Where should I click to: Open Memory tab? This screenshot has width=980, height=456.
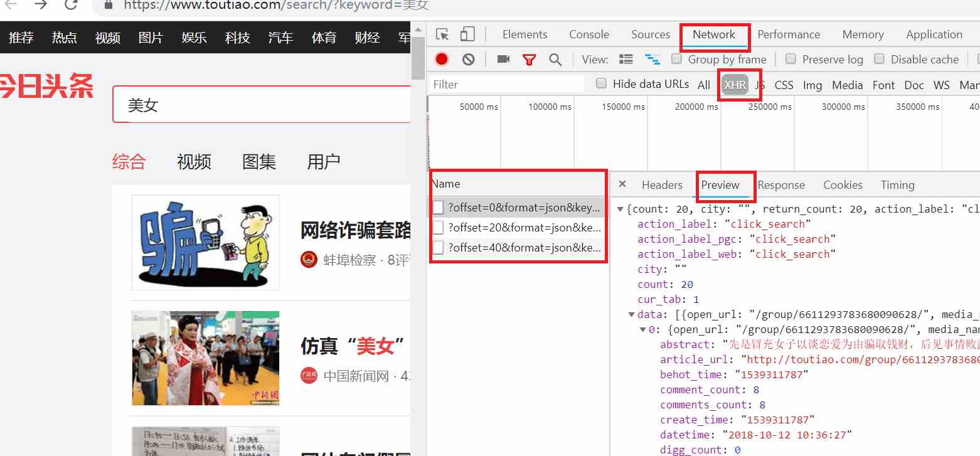863,34
